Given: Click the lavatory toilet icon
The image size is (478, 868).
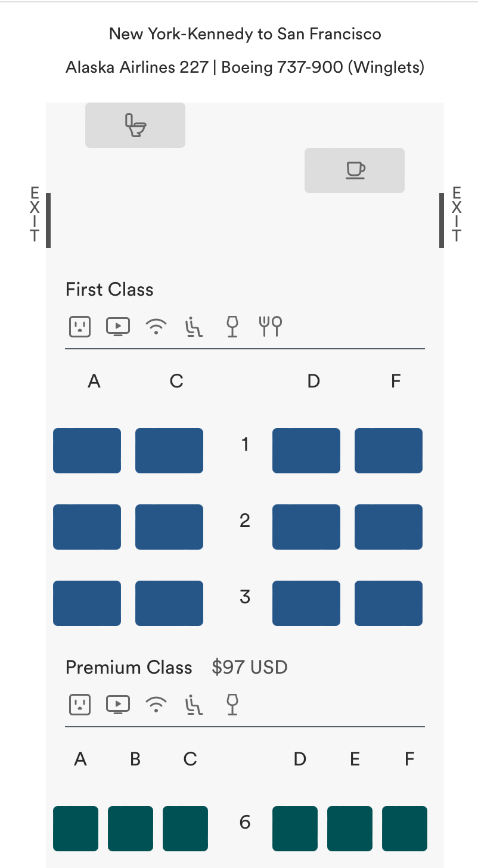Looking at the screenshot, I should 135,125.
